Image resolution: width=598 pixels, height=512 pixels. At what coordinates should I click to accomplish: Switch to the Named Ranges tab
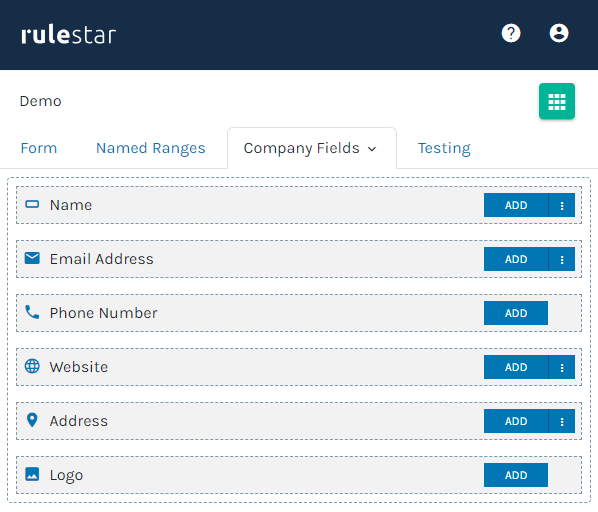(151, 148)
